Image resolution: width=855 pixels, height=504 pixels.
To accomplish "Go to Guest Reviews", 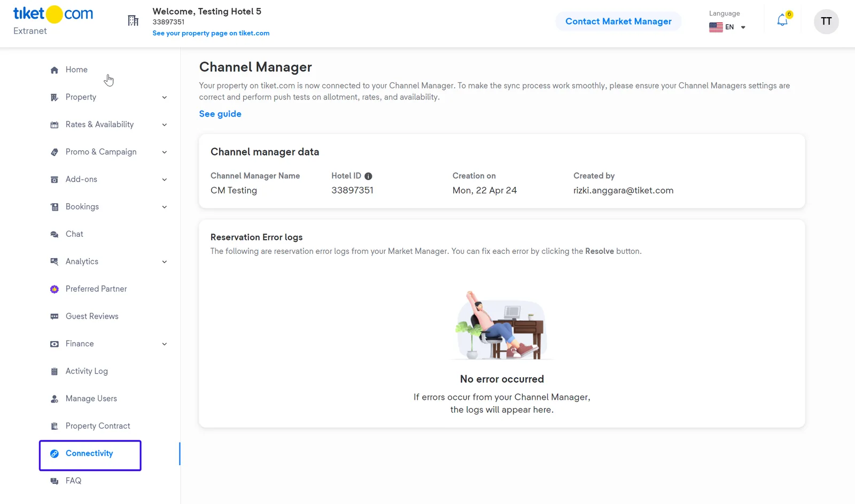I will click(x=92, y=316).
